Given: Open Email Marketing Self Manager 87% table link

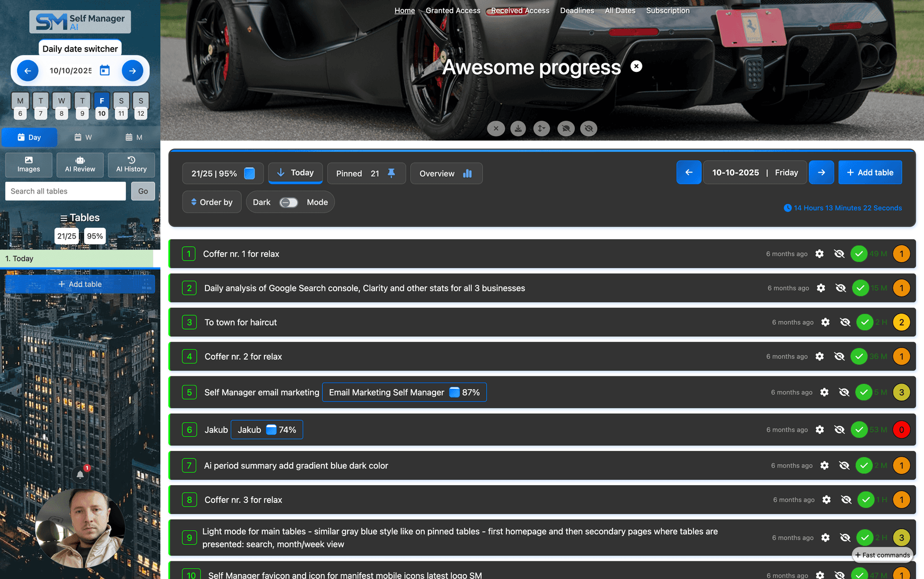Looking at the screenshot, I should pyautogui.click(x=404, y=392).
